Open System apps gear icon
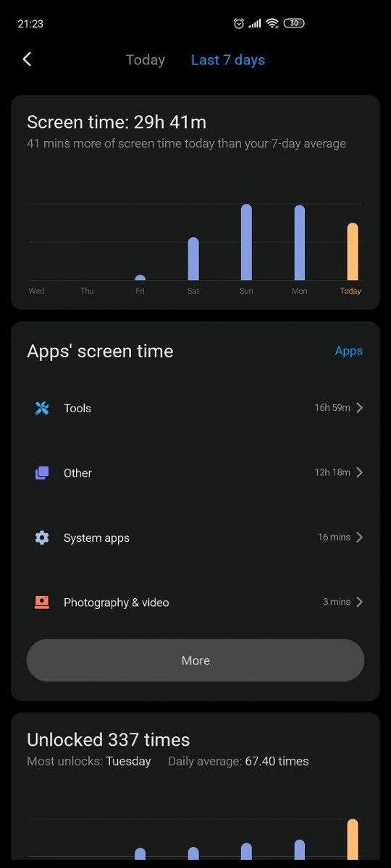 tap(42, 537)
